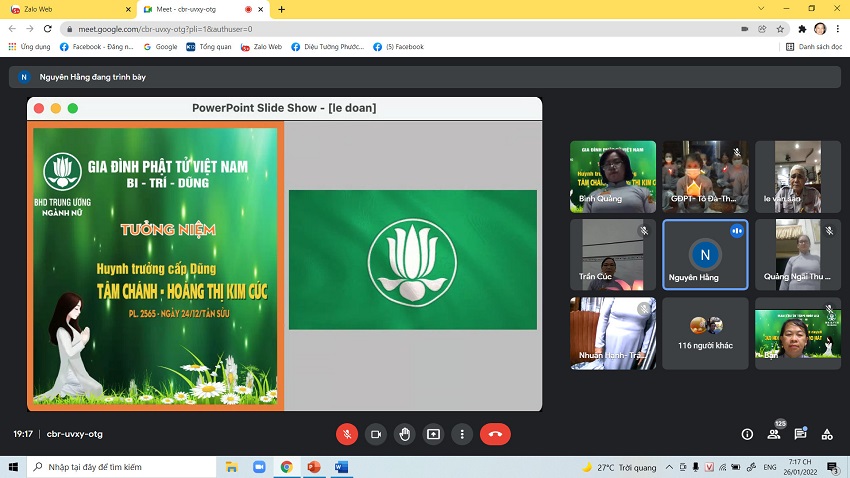Open the chat messages panel
Image resolution: width=850 pixels, height=478 pixels.
(x=800, y=434)
